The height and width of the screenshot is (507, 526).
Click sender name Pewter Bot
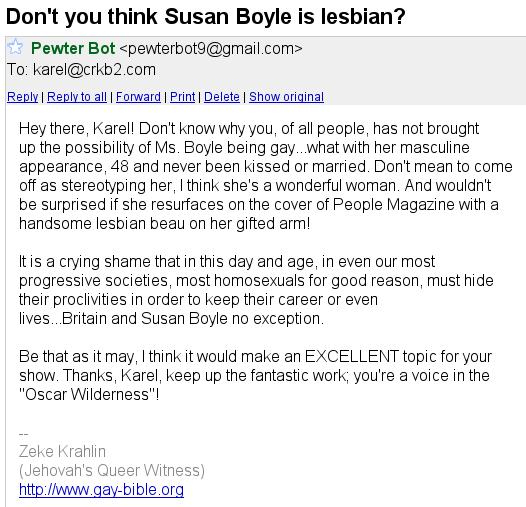[73, 48]
